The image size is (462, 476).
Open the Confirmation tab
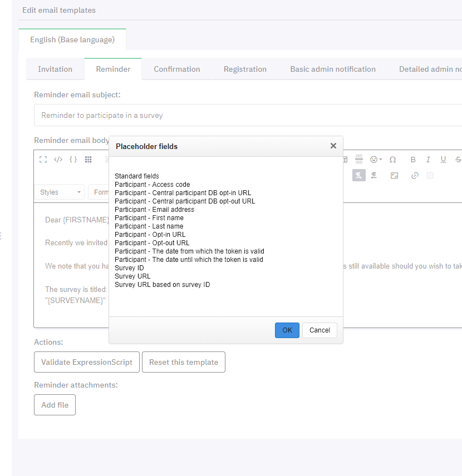pos(177,69)
